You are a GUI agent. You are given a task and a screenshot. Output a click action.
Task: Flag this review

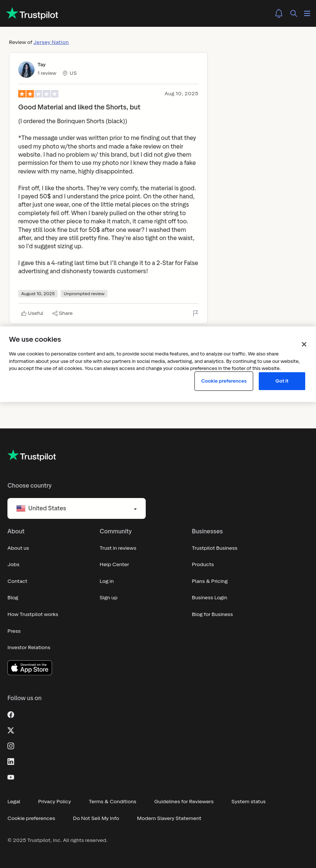(196, 313)
